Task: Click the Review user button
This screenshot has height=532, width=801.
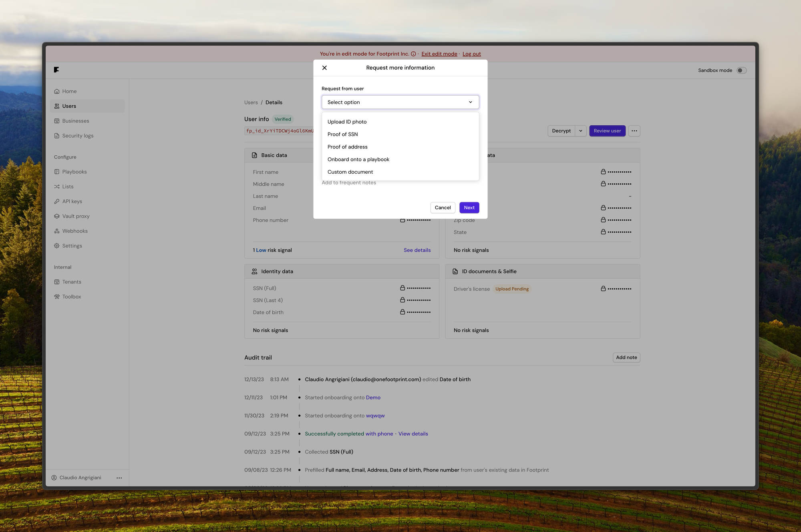Action: (607, 130)
